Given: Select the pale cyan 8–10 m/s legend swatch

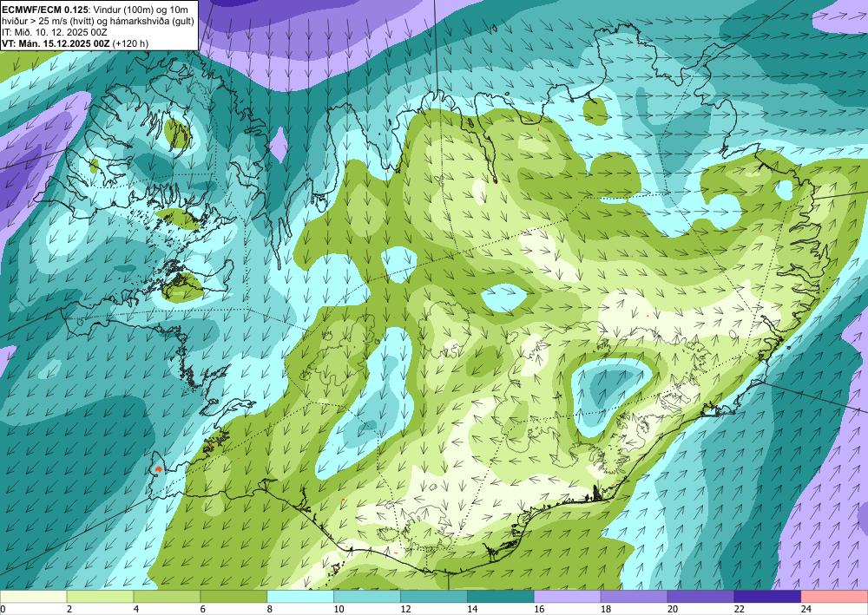Looking at the screenshot, I should (x=300, y=597).
